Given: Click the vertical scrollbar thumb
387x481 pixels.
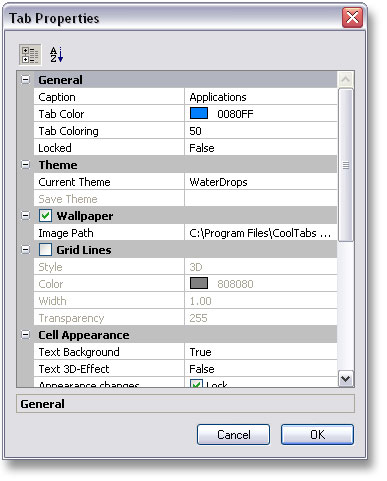Looking at the screenshot, I should (346, 165).
